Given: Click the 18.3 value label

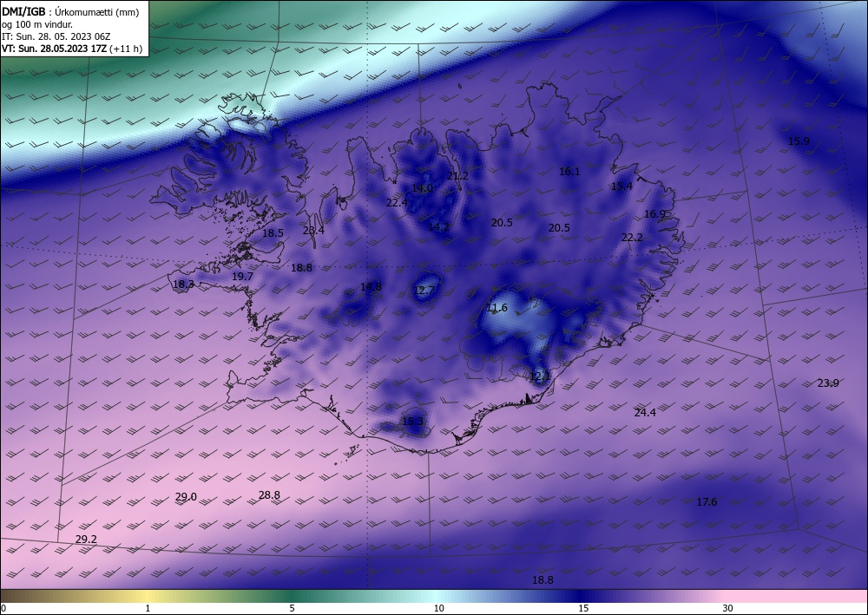Looking at the screenshot, I should pos(183,285).
